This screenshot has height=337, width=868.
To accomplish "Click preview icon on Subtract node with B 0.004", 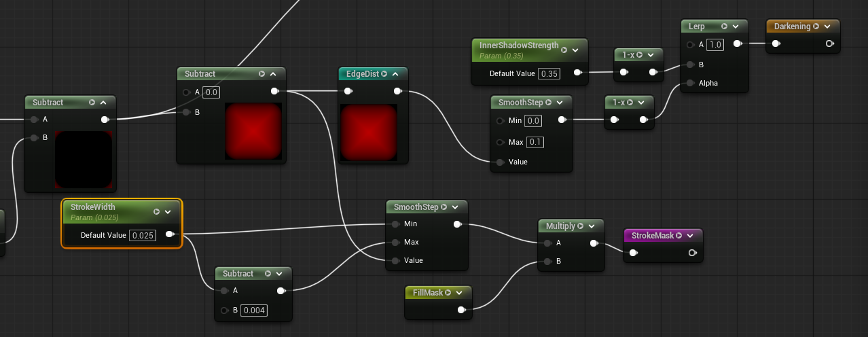I will (268, 273).
